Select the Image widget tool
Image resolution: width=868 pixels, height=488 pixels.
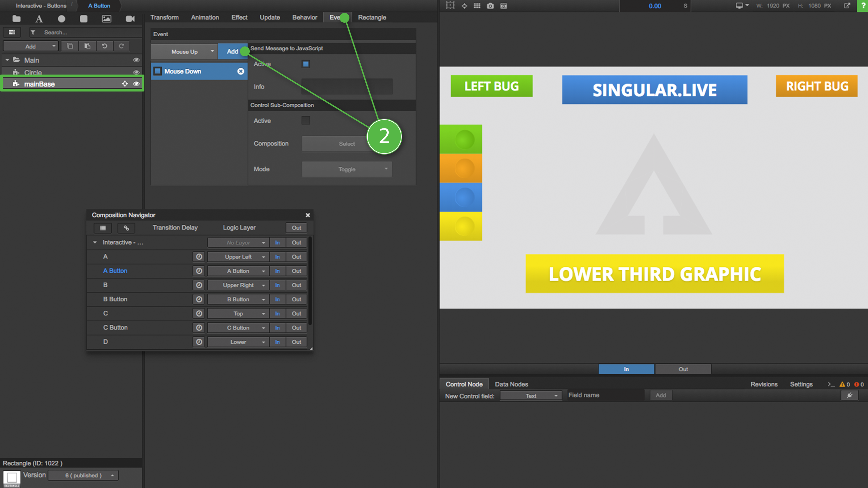point(106,19)
